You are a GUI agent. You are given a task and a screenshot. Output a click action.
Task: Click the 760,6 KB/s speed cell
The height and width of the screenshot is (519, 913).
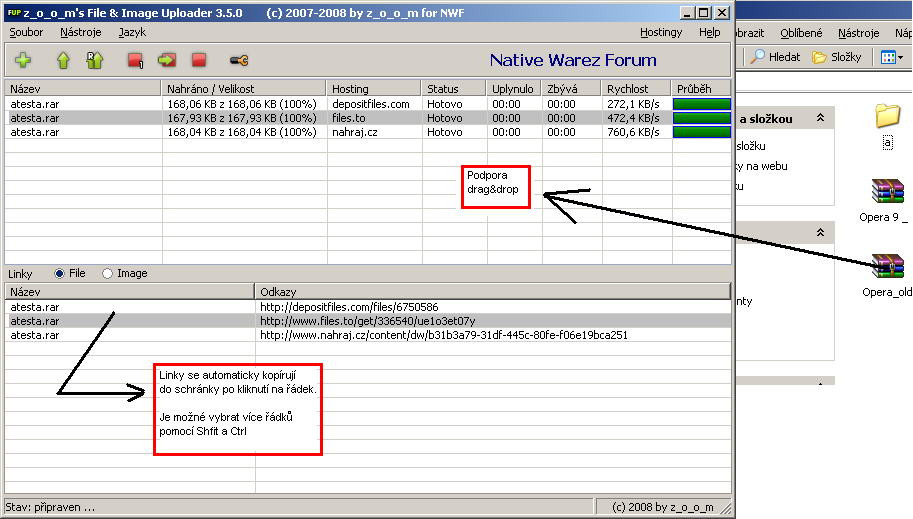click(636, 132)
